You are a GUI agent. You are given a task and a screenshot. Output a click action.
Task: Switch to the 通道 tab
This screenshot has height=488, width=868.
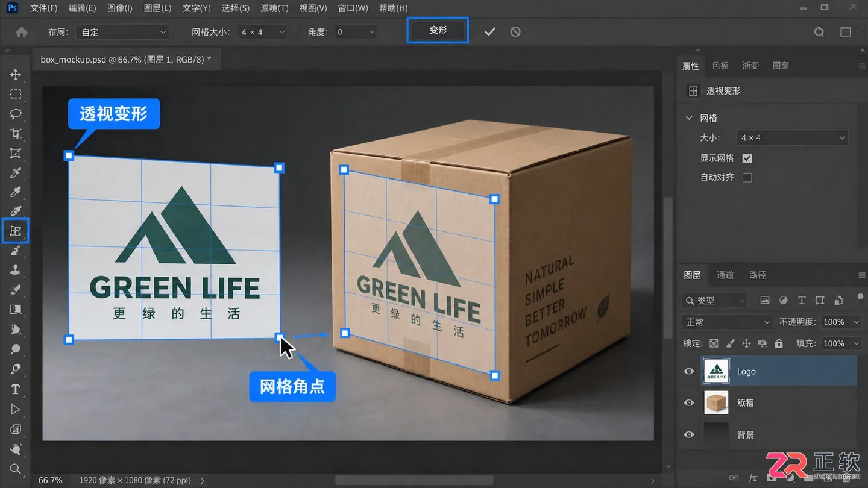pyautogui.click(x=725, y=275)
